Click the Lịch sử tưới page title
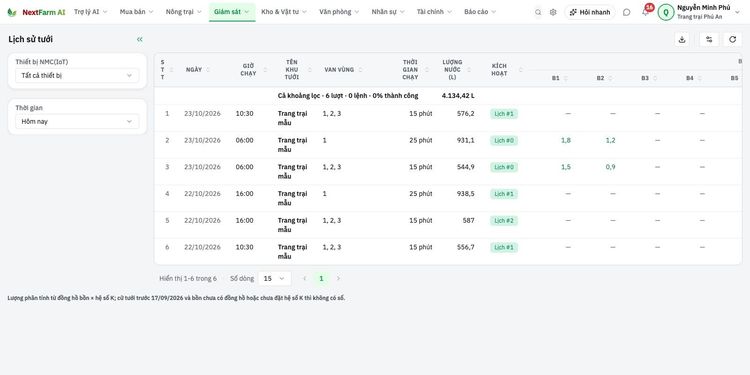Image resolution: width=750 pixels, height=375 pixels. pos(31,40)
